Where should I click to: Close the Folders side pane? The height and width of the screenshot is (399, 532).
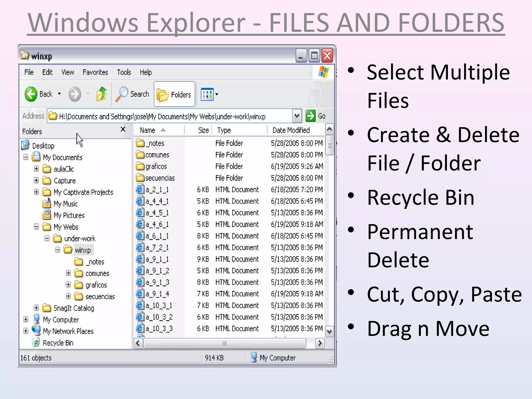coord(123,129)
